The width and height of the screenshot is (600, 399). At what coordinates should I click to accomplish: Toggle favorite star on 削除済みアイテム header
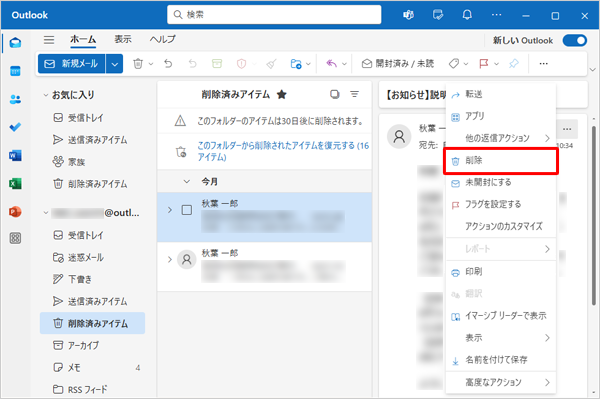[282, 94]
